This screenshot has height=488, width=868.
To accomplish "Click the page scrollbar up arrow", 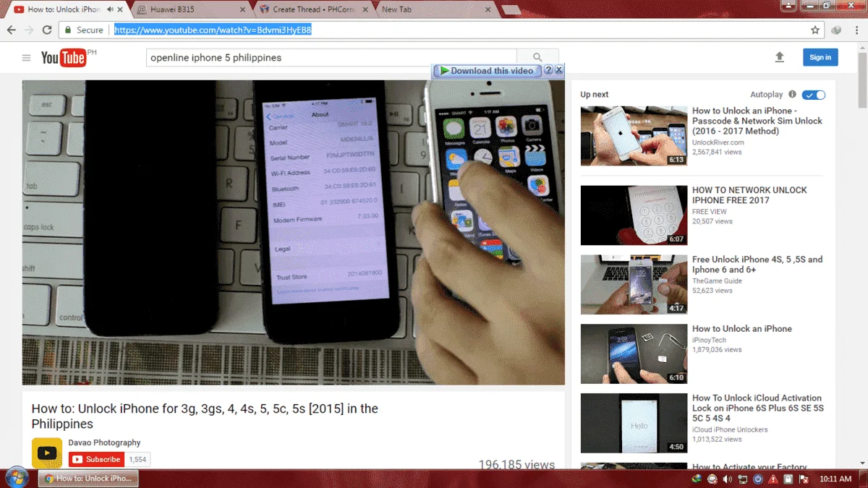I will pyautogui.click(x=862, y=46).
